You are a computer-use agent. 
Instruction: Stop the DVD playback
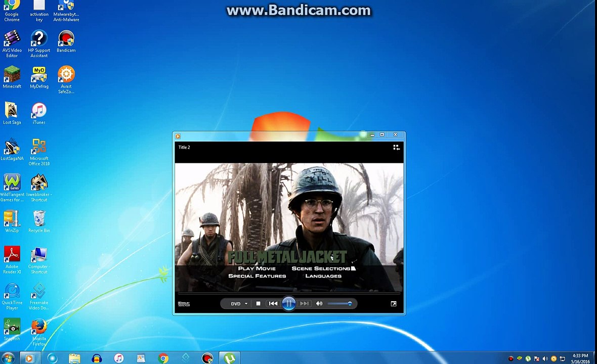[x=258, y=303]
